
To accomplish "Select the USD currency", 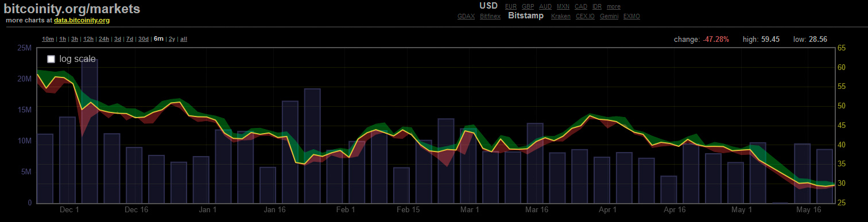I will pyautogui.click(x=489, y=6).
